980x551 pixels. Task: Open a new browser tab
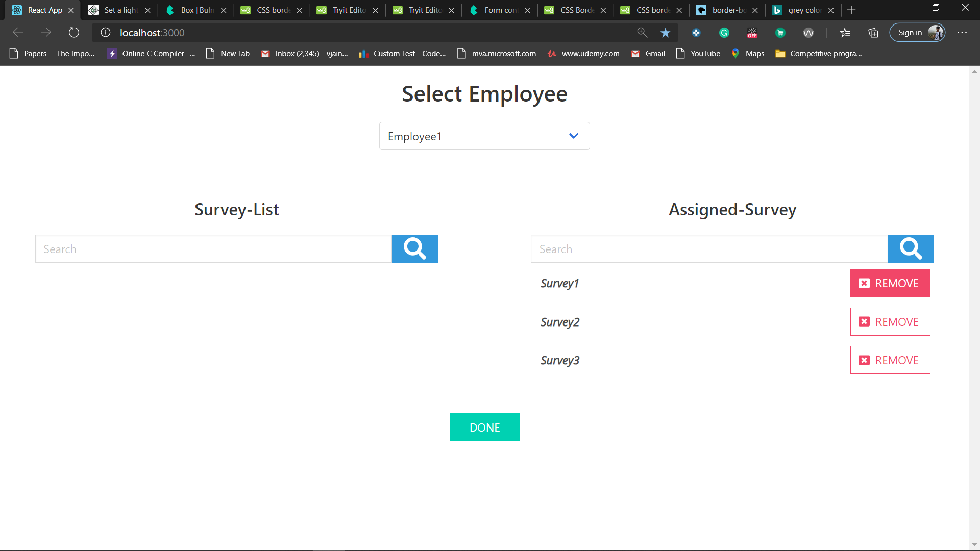point(851,10)
